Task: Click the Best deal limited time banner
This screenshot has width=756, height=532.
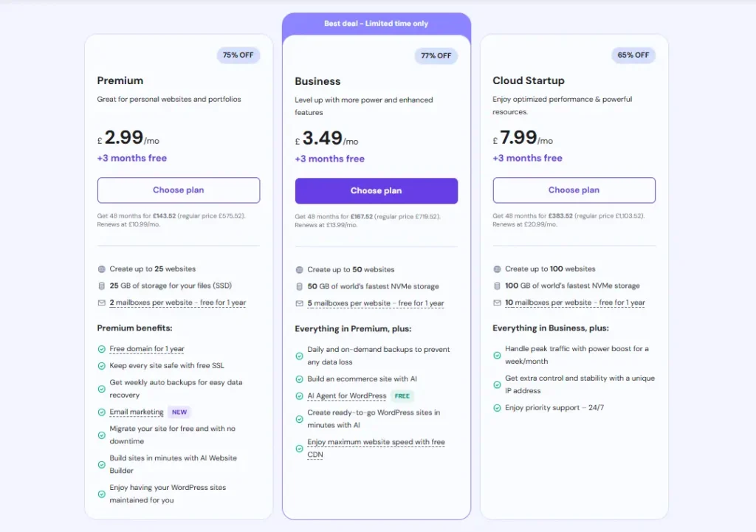Action: [376, 24]
